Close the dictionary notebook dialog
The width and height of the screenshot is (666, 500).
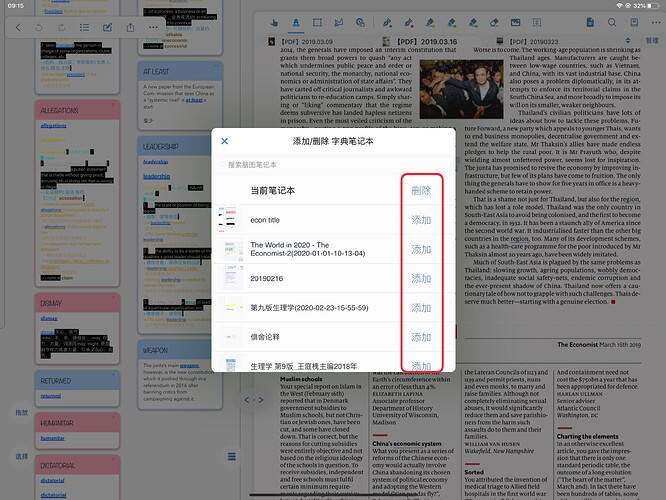[225, 141]
